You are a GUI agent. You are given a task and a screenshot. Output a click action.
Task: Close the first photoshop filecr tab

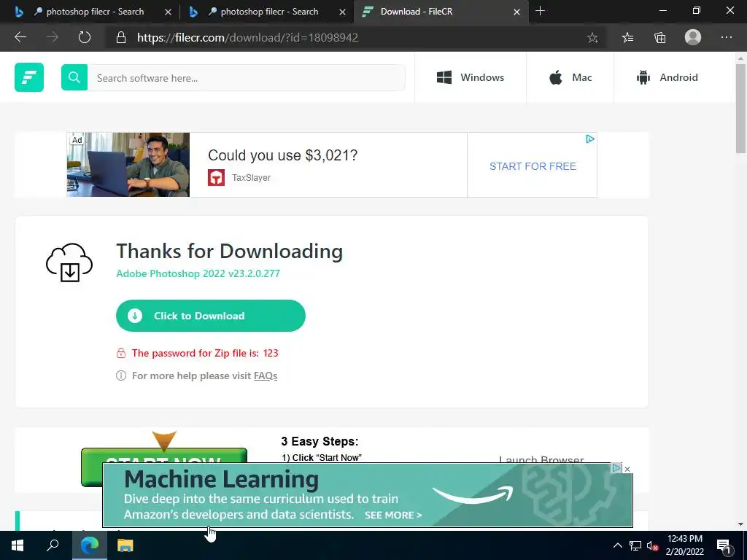[x=168, y=12]
